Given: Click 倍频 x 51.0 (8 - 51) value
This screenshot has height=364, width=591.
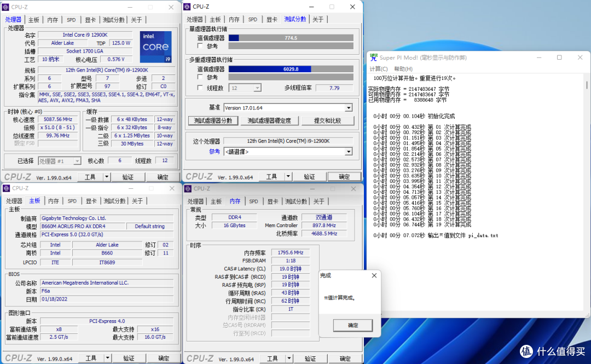Looking at the screenshot, I should [58, 128].
